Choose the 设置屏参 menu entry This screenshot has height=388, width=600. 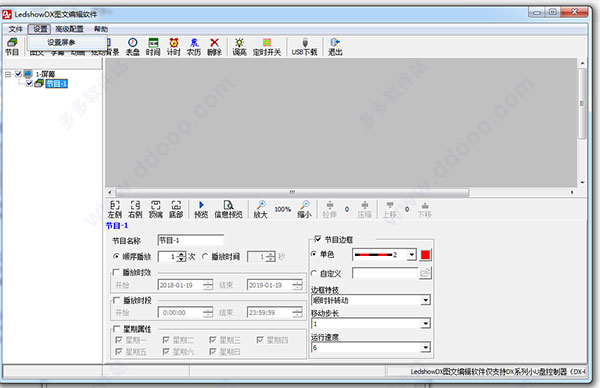[61, 42]
